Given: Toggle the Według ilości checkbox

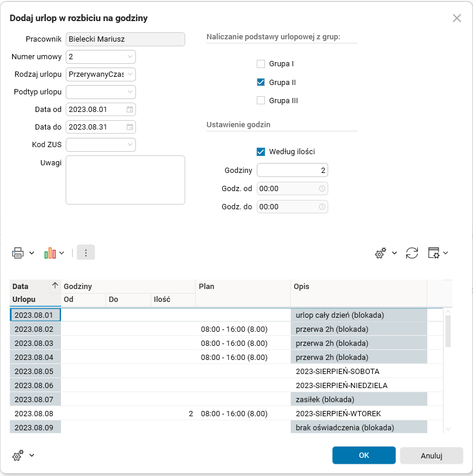Looking at the screenshot, I should point(261,152).
